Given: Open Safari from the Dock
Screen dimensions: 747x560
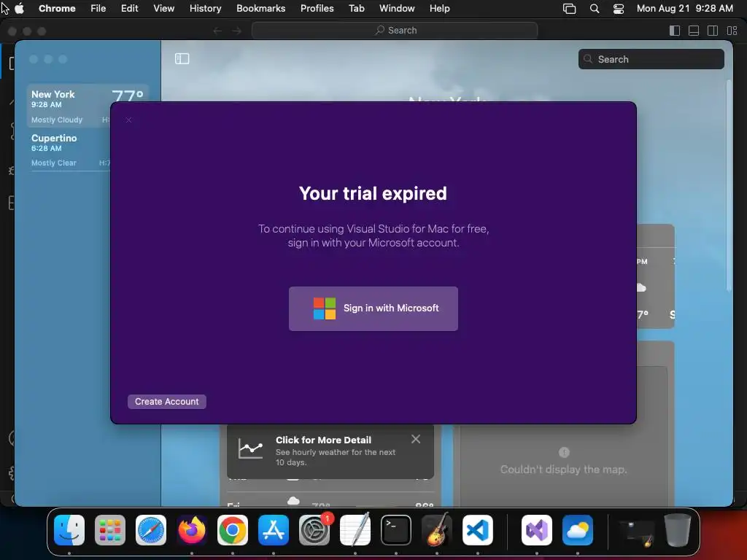Looking at the screenshot, I should coord(150,530).
